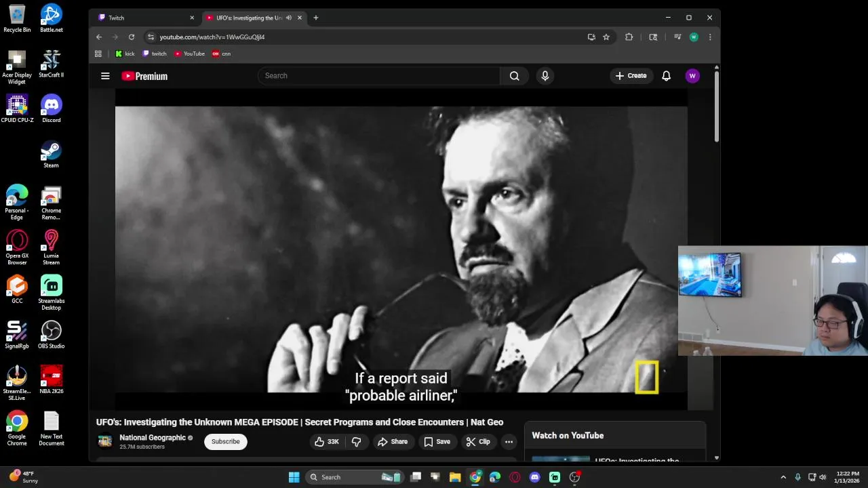868x488 pixels.
Task: Open SignalRgb desktop shortcut
Action: [17, 335]
